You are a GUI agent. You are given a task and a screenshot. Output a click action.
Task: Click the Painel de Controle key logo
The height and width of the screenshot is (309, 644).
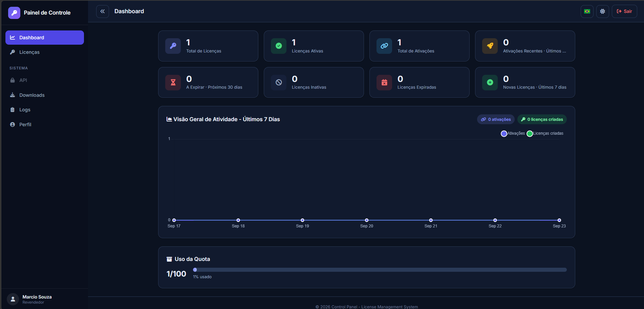coord(14,13)
